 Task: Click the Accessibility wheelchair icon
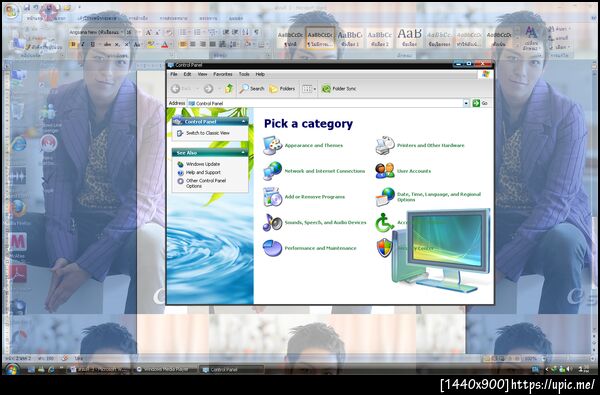[384, 223]
